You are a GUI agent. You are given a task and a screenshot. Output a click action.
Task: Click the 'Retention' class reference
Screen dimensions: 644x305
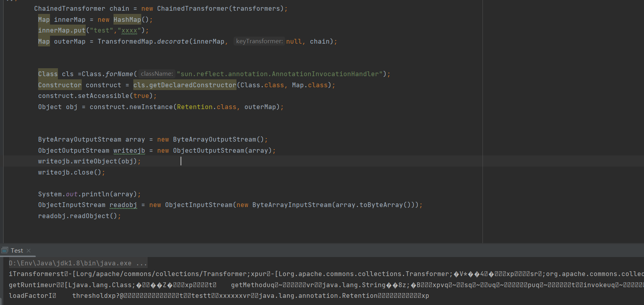click(x=195, y=107)
